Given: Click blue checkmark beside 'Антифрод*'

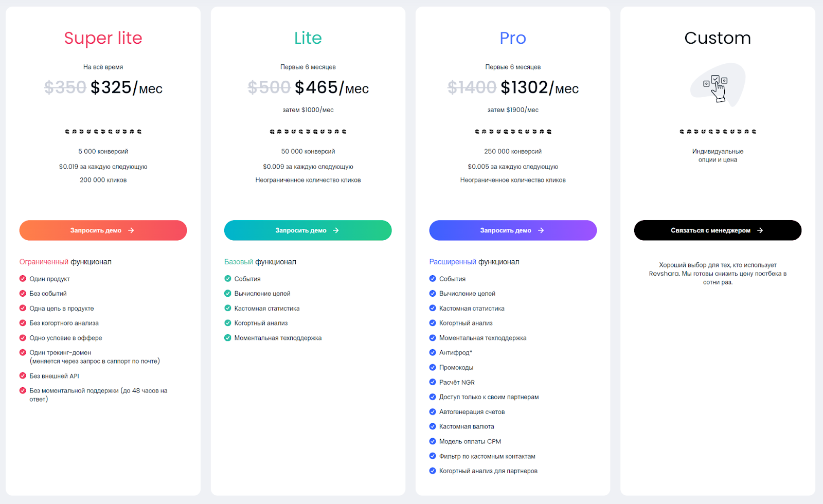Looking at the screenshot, I should (433, 352).
